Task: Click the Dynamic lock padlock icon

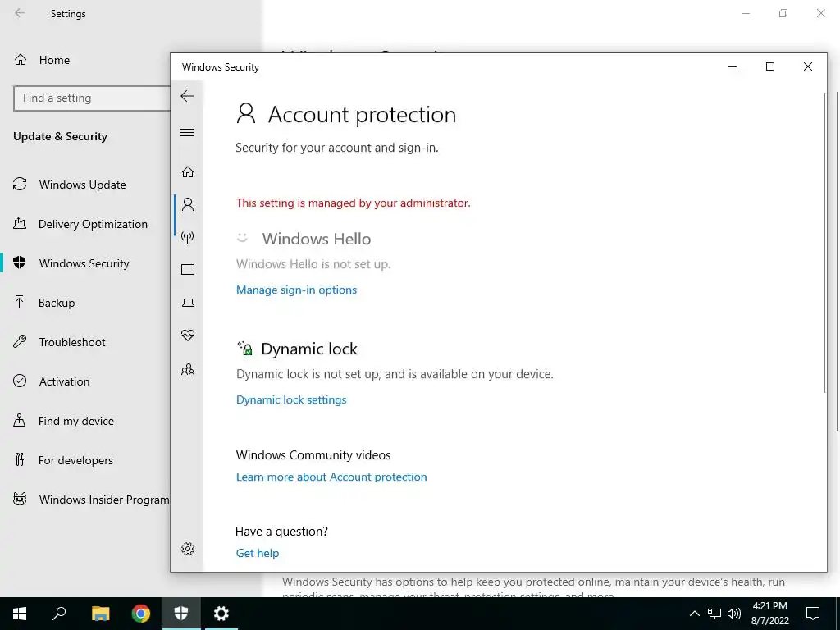Action: (244, 348)
